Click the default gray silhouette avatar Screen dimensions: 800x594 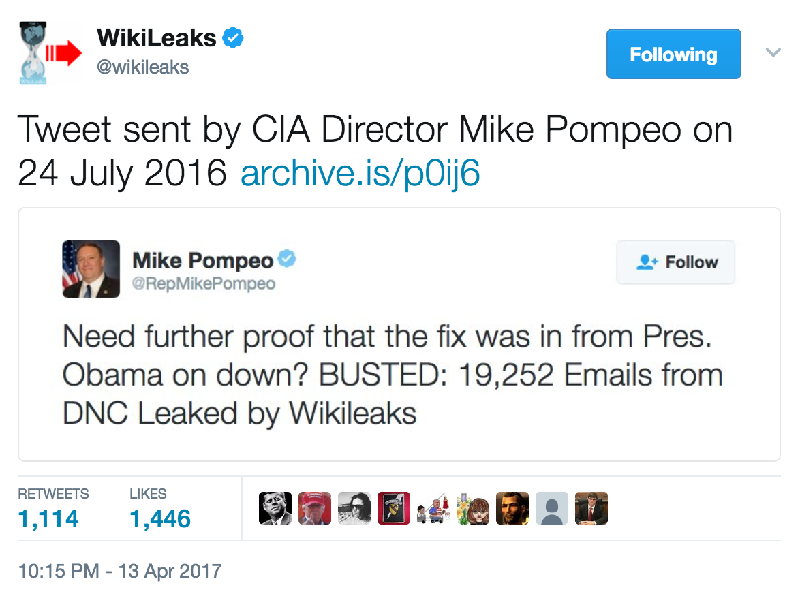(x=552, y=508)
